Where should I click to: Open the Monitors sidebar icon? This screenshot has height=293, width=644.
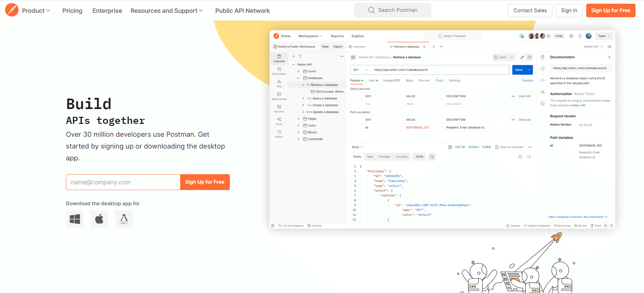(x=279, y=109)
